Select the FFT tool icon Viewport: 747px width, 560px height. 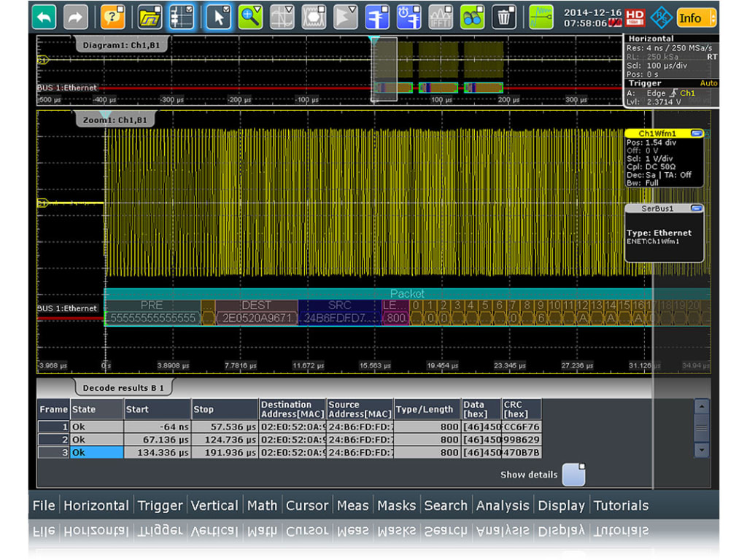[441, 17]
